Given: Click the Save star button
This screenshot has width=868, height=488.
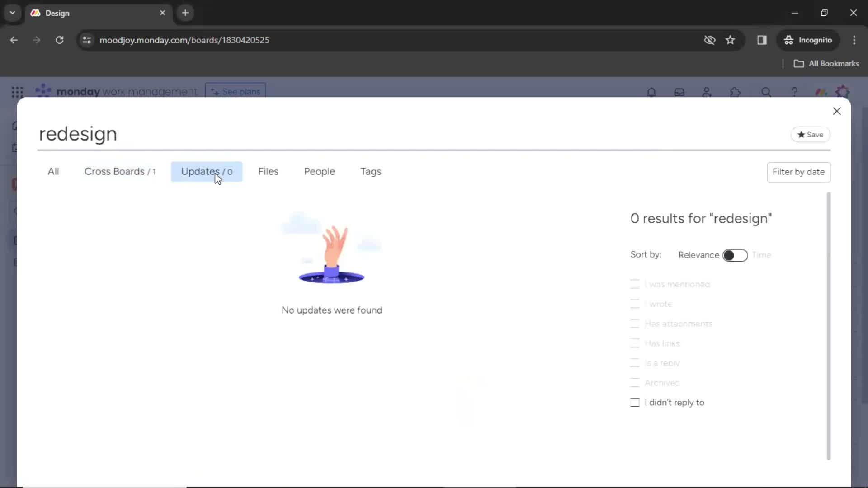Looking at the screenshot, I should 810,134.
